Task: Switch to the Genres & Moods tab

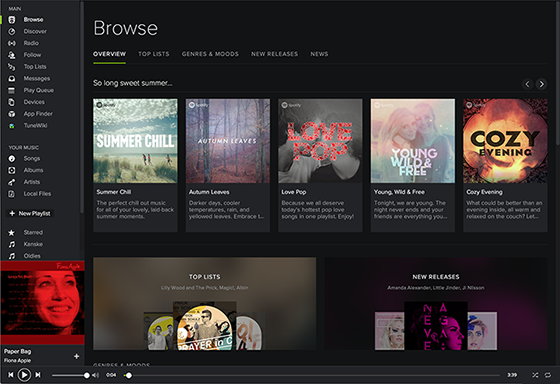Action: 210,54
